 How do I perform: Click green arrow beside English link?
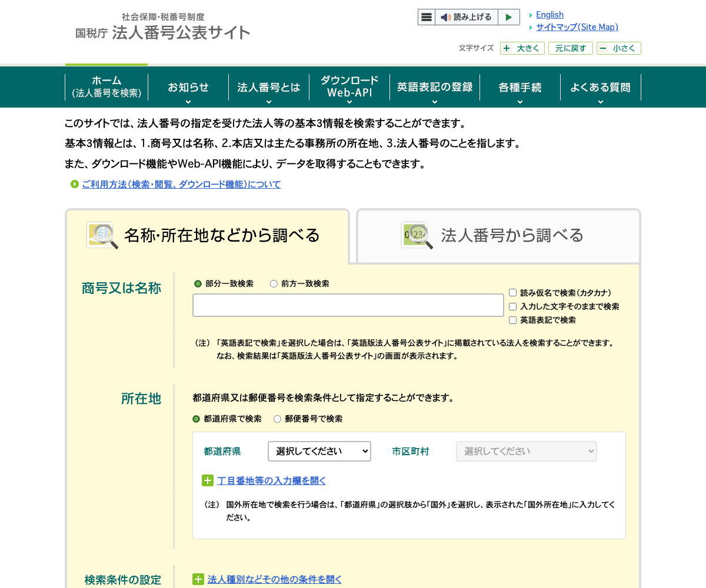pyautogui.click(x=531, y=15)
